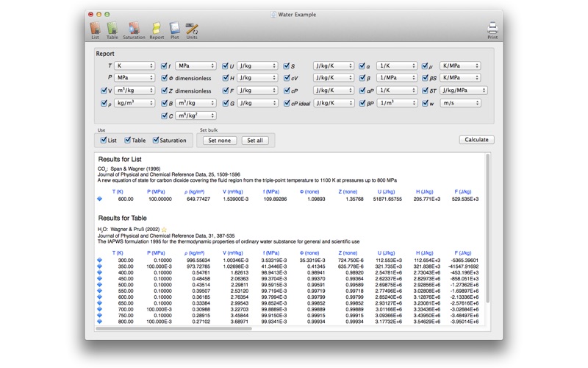The image size is (588, 368).
Task: Click the blue diamond for the 650.00 K row
Action: tap(99, 302)
